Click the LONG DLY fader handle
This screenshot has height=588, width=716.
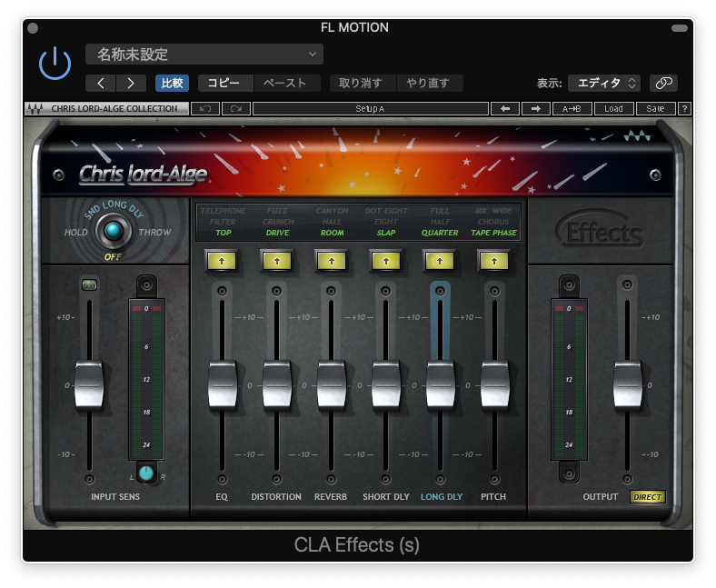pyautogui.click(x=440, y=384)
